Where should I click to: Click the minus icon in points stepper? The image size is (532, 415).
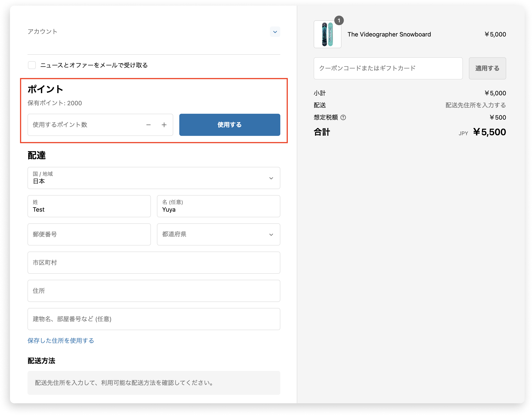(148, 125)
